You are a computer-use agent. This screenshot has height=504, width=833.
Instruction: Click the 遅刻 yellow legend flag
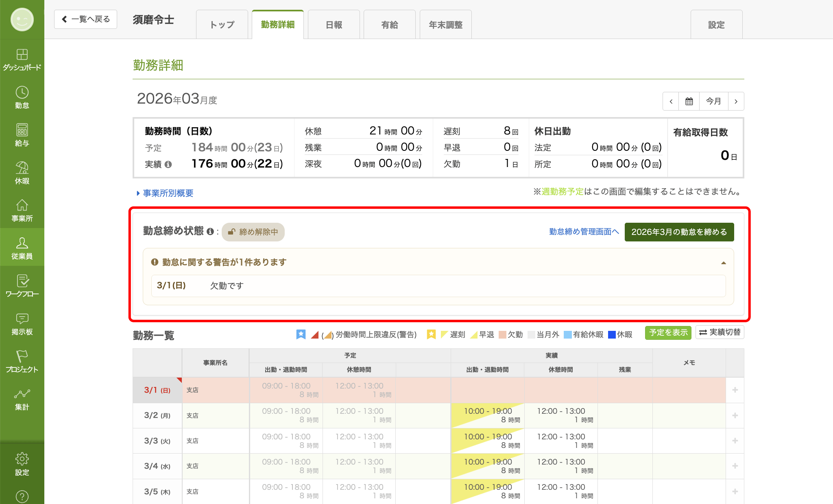(444, 335)
